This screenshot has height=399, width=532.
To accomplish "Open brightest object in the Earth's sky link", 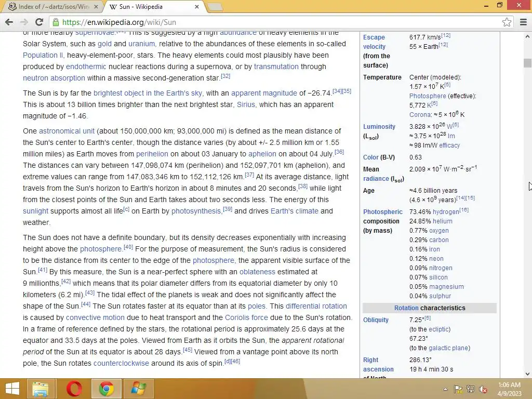I will point(148,93).
